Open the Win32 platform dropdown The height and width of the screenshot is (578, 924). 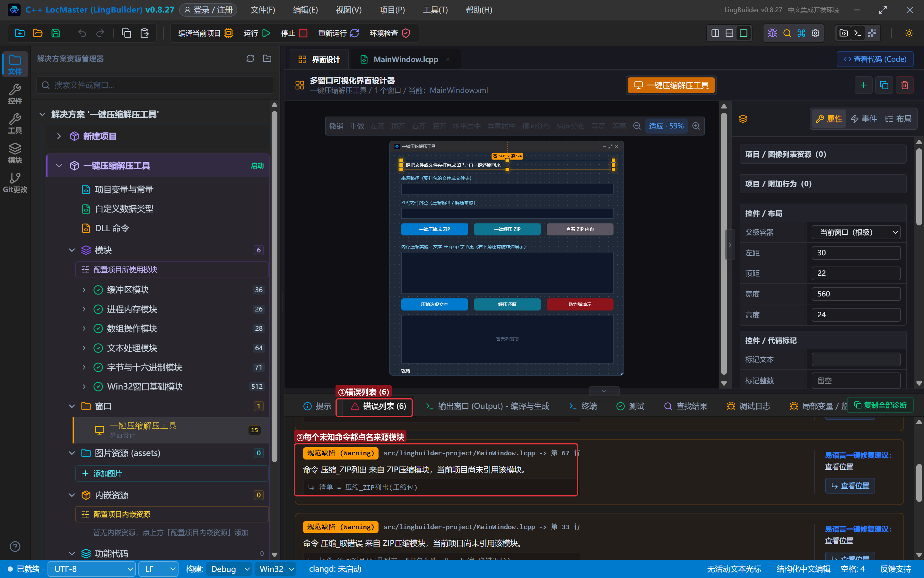tap(276, 569)
